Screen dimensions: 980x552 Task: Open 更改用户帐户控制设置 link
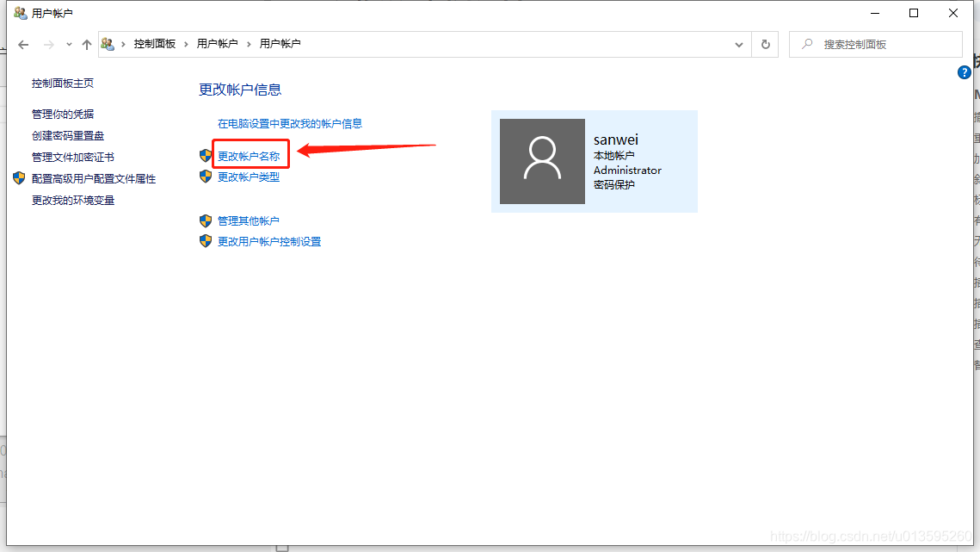(x=269, y=242)
